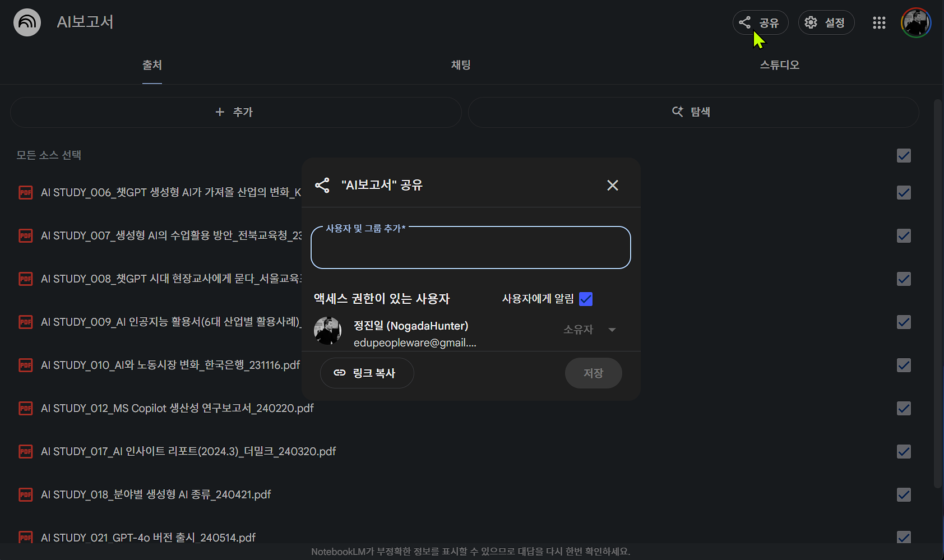Click the 탐색 discover icon
This screenshot has width=944, height=560.
pyautogui.click(x=678, y=111)
